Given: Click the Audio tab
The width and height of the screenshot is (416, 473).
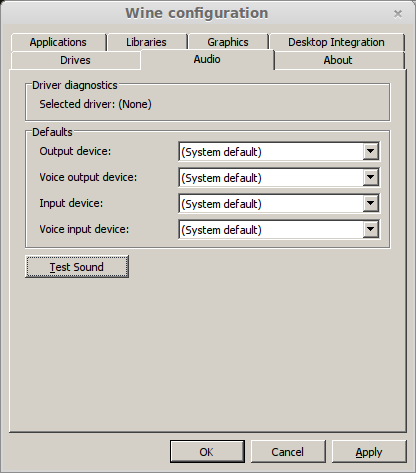Looking at the screenshot, I should (x=207, y=59).
